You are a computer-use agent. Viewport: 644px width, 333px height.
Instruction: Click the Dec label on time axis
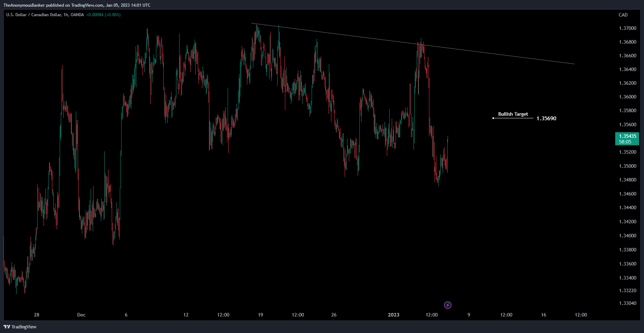click(81, 315)
